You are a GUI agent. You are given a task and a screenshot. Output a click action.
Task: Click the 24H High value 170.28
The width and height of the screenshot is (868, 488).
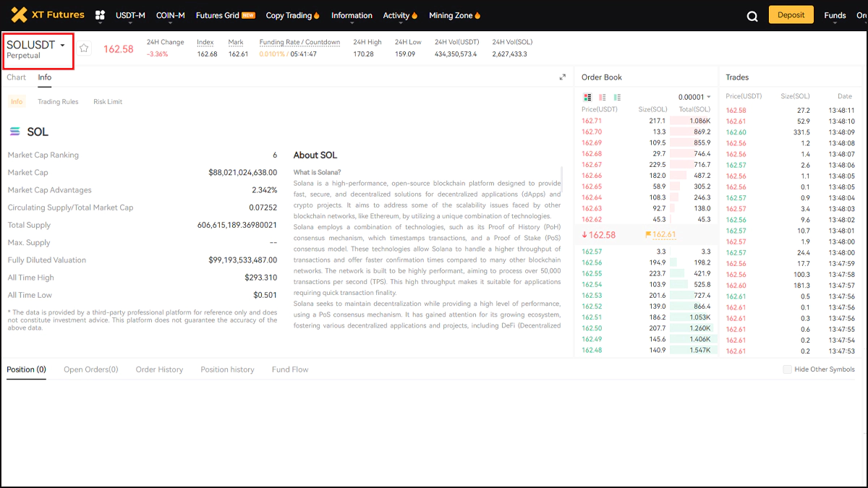(x=364, y=54)
